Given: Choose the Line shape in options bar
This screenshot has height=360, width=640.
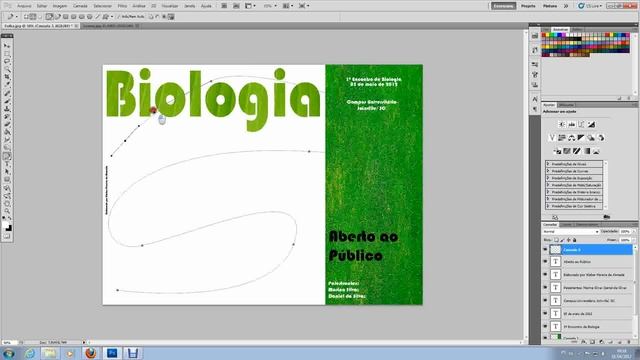Looking at the screenshot, I should pos(97,17).
